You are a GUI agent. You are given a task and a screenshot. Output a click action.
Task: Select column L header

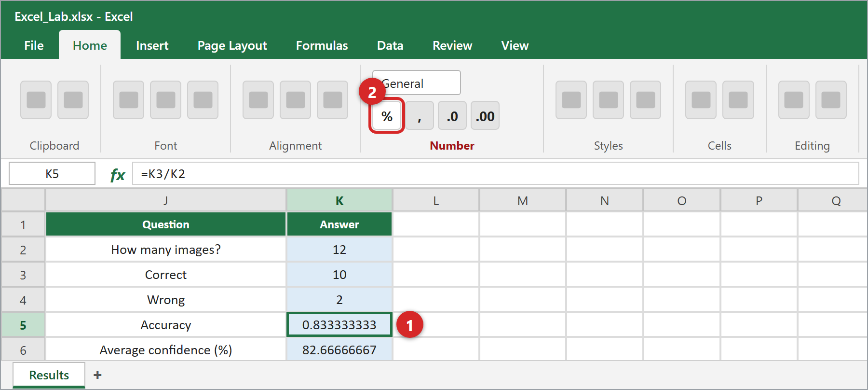pos(436,200)
